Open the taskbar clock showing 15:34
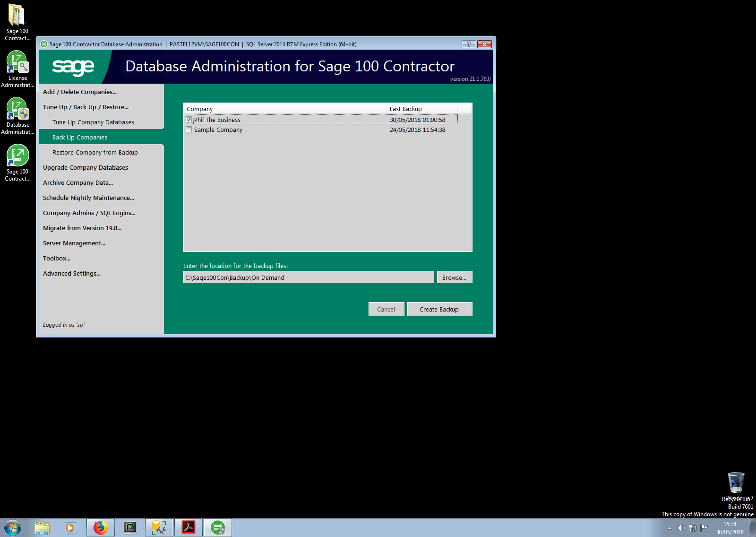 (730, 528)
